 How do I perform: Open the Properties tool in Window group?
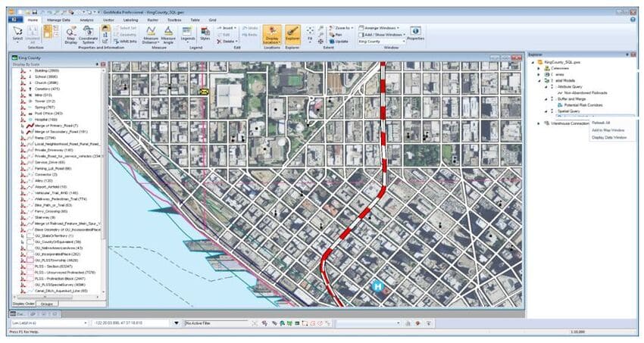coord(415,33)
